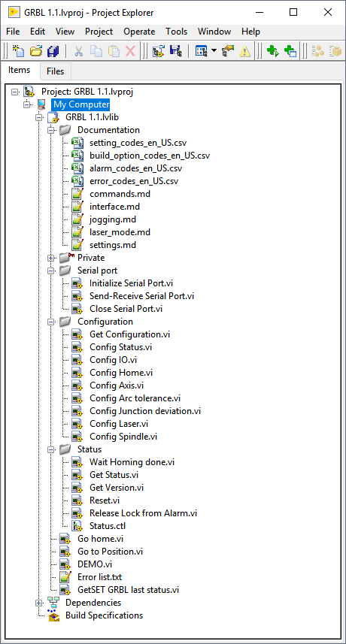Click the Copy toolbar icon

[x=96, y=51]
